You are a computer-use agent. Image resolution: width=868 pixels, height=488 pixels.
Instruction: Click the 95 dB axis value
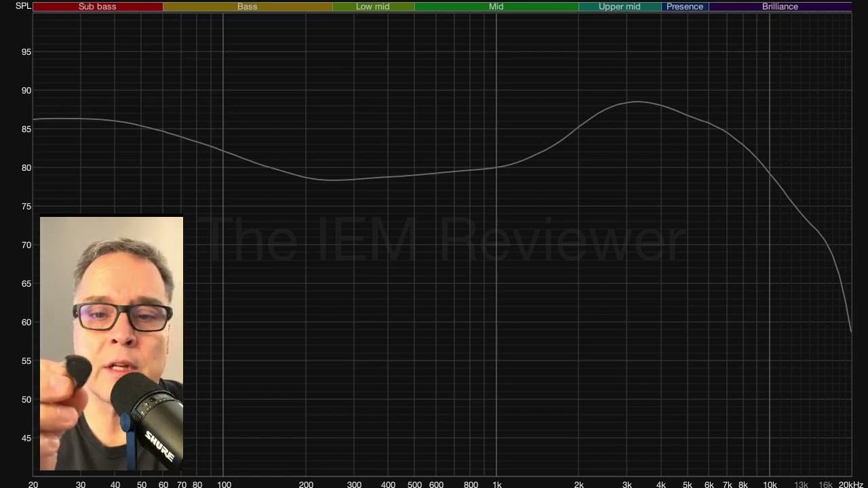(x=26, y=52)
